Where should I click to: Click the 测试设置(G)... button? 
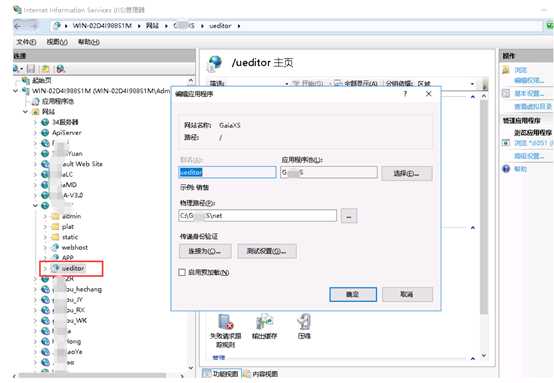tap(267, 251)
